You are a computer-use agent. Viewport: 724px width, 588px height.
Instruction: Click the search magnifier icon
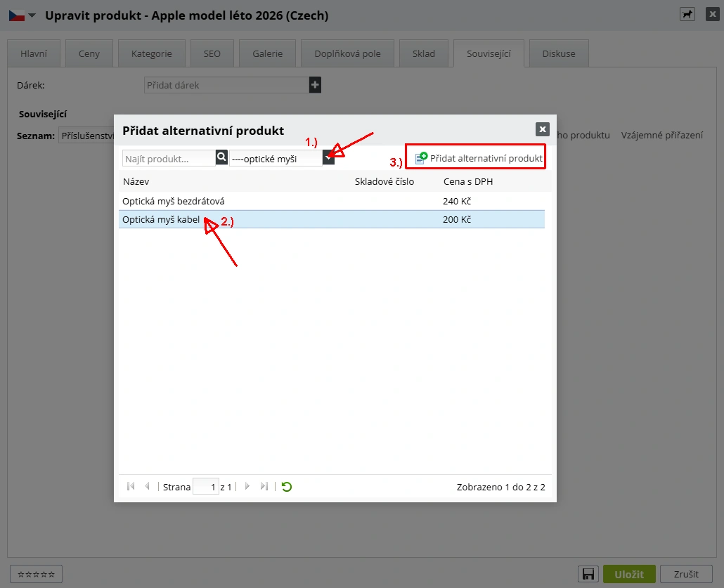[221, 158]
